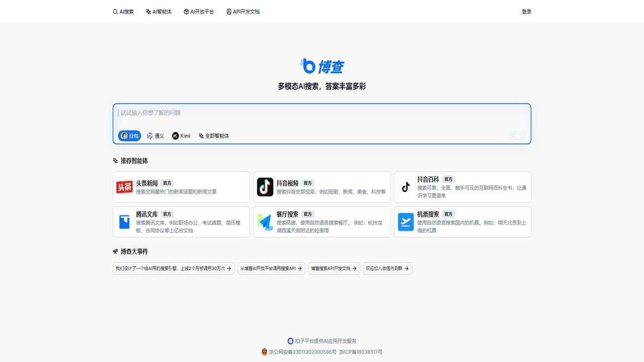Open 博查搜索API开发文档 button
The image size is (644, 362).
click(334, 268)
